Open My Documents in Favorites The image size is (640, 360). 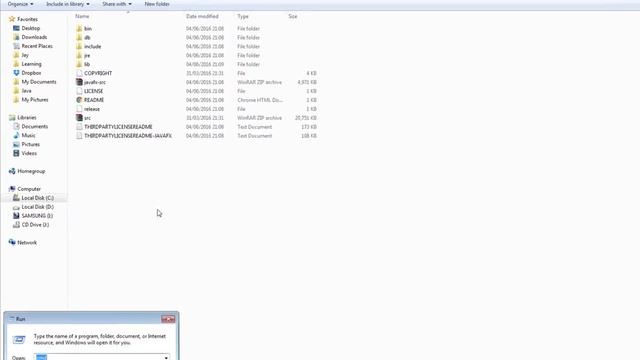tap(39, 82)
